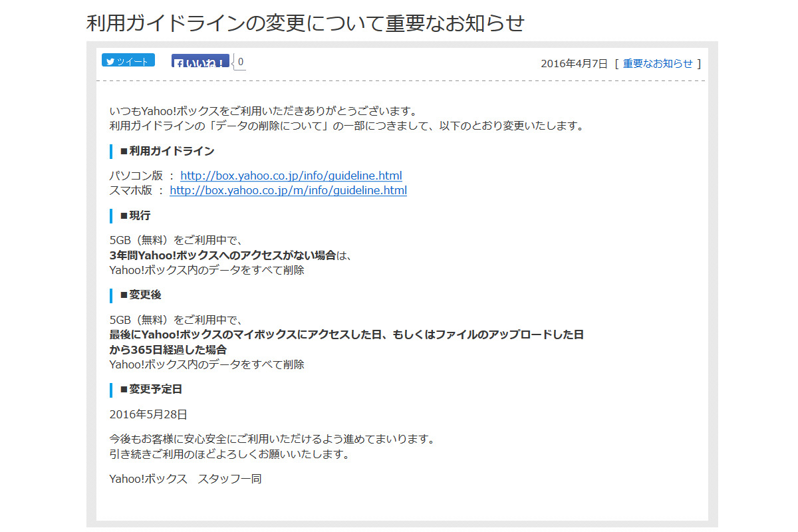The width and height of the screenshot is (798, 532).
Task: Open the PC version guideline.html link
Action: coord(291,176)
